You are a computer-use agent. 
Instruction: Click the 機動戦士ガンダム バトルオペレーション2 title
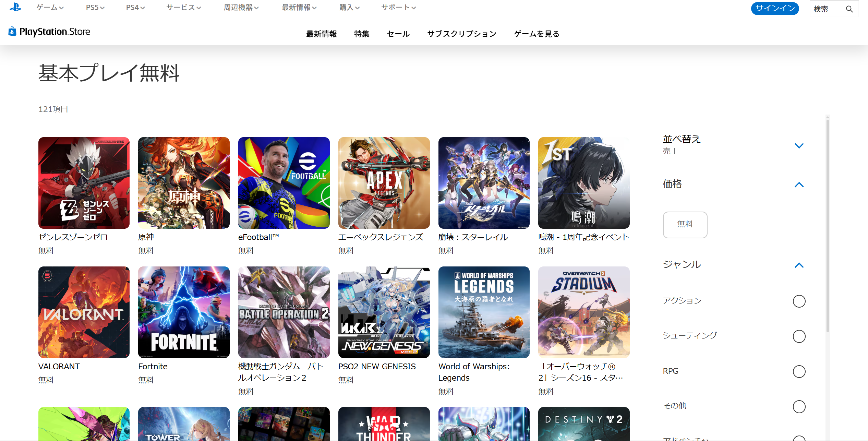[x=281, y=372]
